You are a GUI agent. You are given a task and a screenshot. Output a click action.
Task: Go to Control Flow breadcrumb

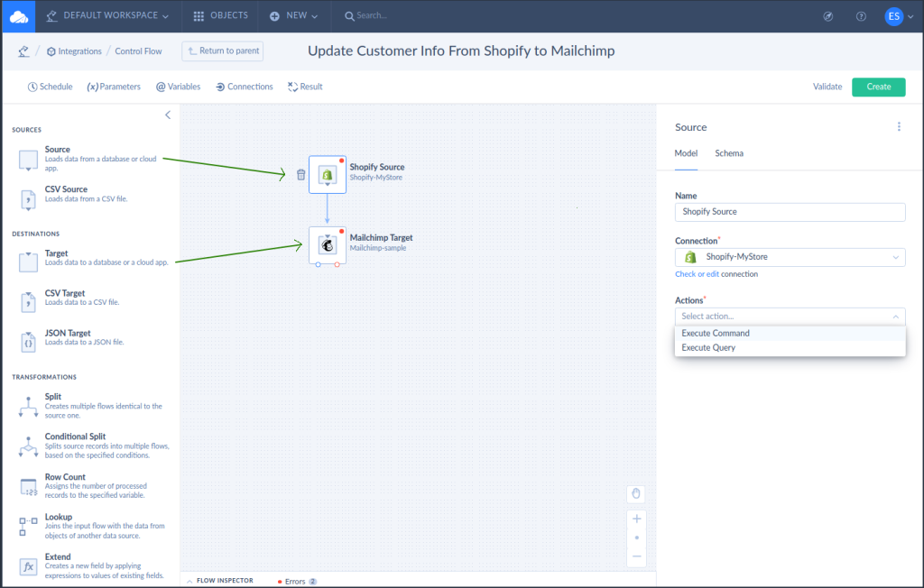[x=138, y=51]
